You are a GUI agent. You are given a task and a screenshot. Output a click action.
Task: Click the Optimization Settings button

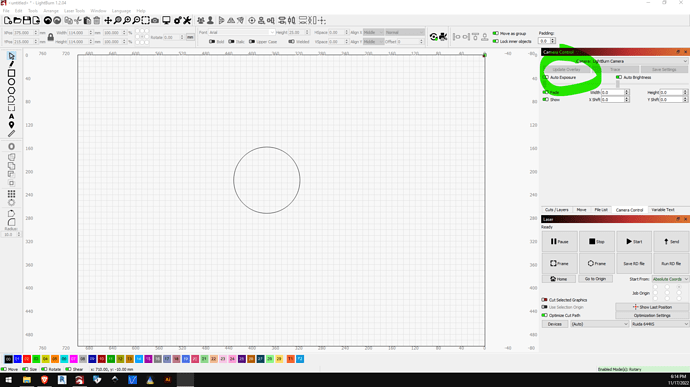pos(652,316)
